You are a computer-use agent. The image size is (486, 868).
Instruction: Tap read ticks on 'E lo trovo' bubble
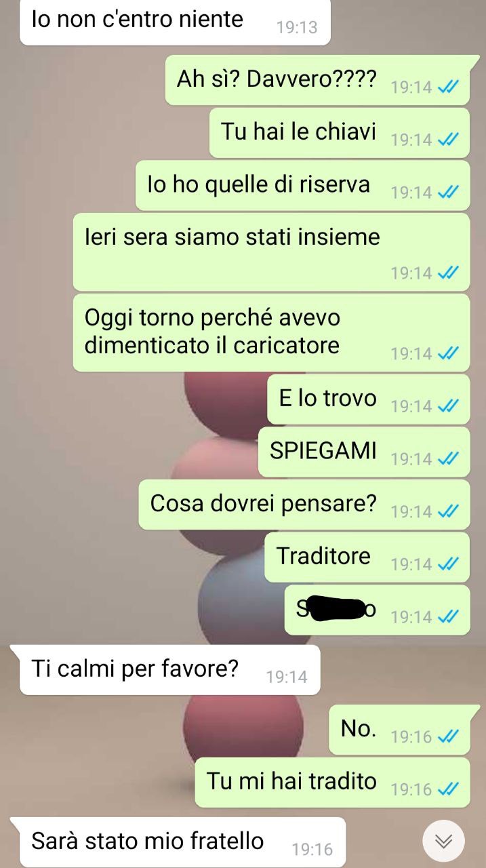click(x=449, y=406)
